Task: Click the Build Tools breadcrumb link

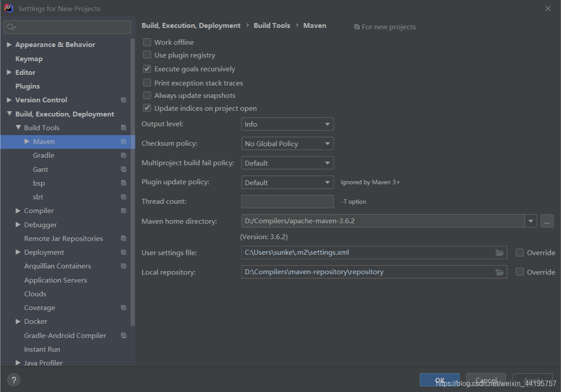Action: coord(272,26)
